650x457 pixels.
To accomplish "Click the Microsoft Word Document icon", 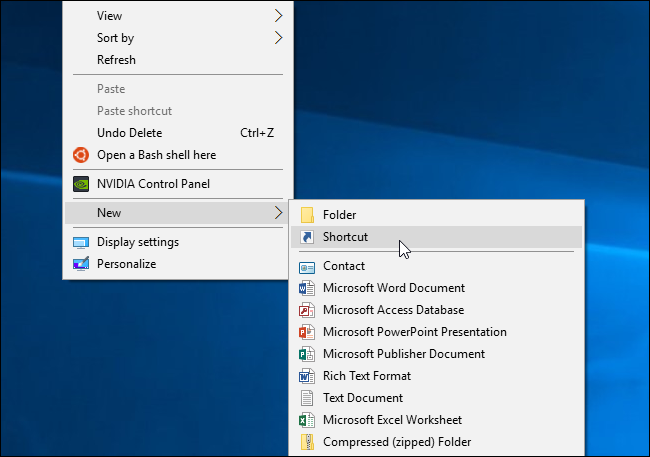I will tap(307, 288).
